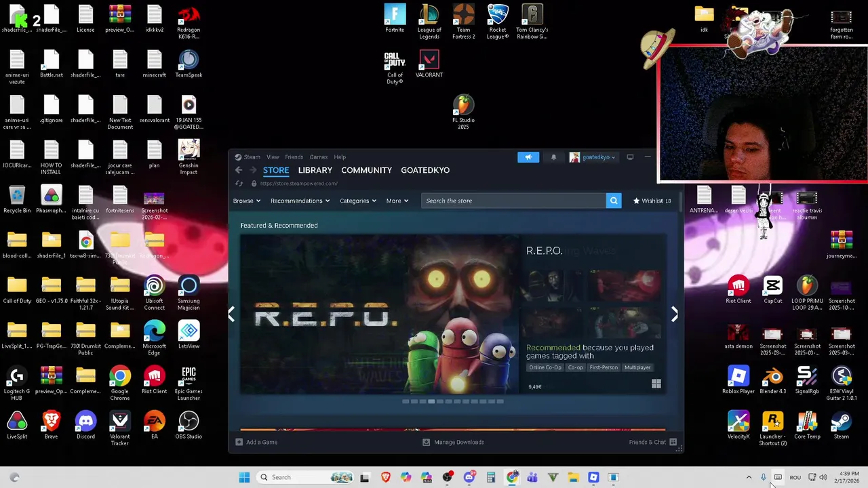868x488 pixels.
Task: Select Recycle Bin desktop icon
Action: [17, 199]
